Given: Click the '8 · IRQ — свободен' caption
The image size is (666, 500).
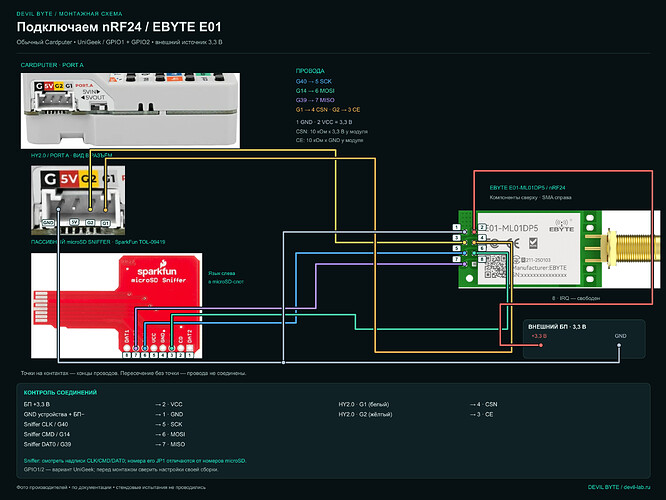Looking at the screenshot, I should 576,298.
